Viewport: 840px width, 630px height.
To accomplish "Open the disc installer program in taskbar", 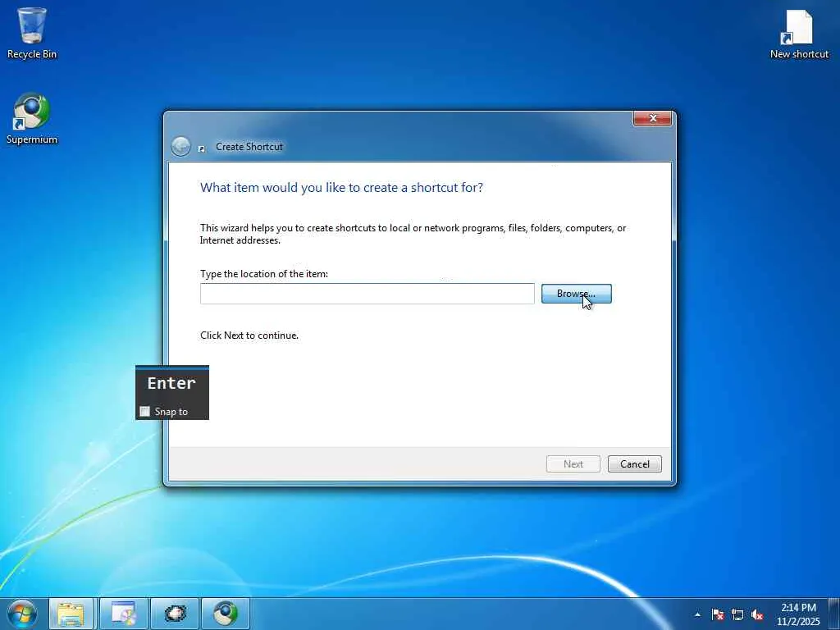I will tap(123, 614).
